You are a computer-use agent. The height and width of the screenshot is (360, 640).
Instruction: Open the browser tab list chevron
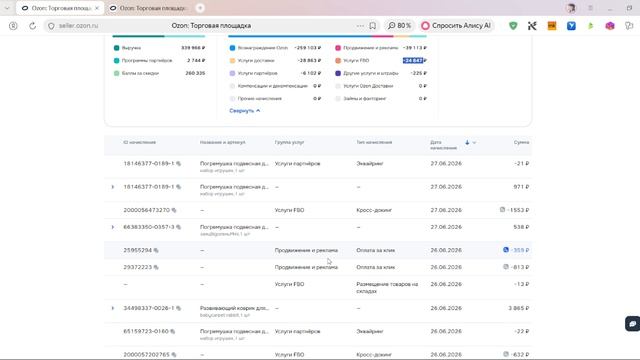point(7,8)
